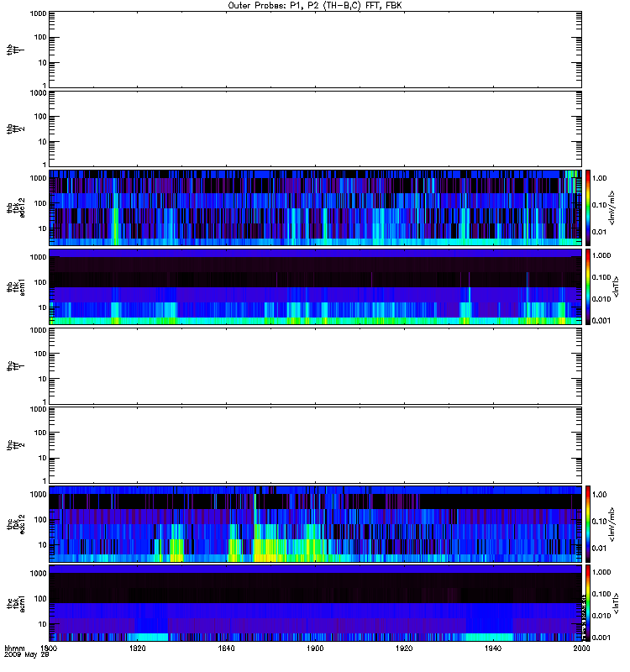Click the 10 tick label of thb fbk scm1
Viewport: 630px width, 672px height.
pos(42,307)
